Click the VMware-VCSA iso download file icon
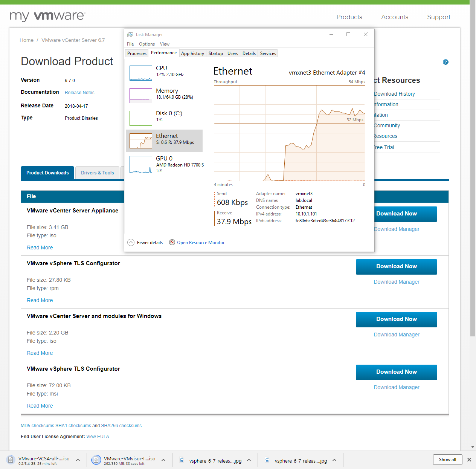This screenshot has height=469, width=476. 11,460
